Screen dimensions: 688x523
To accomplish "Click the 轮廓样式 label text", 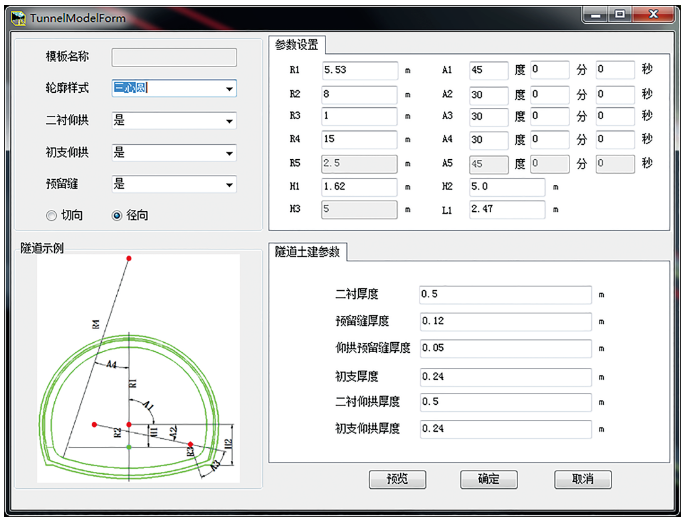I will coord(67,88).
